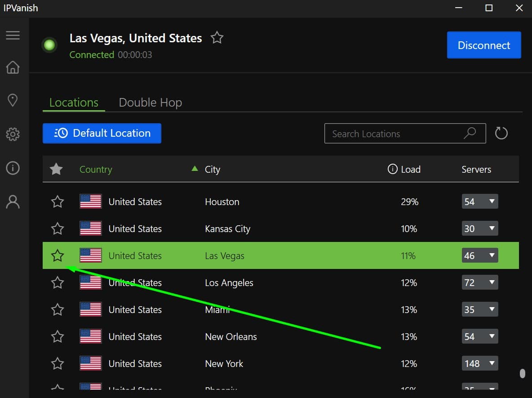Screen dimensions: 532x398
Task: Sort list by Servers column header
Action: (476, 169)
